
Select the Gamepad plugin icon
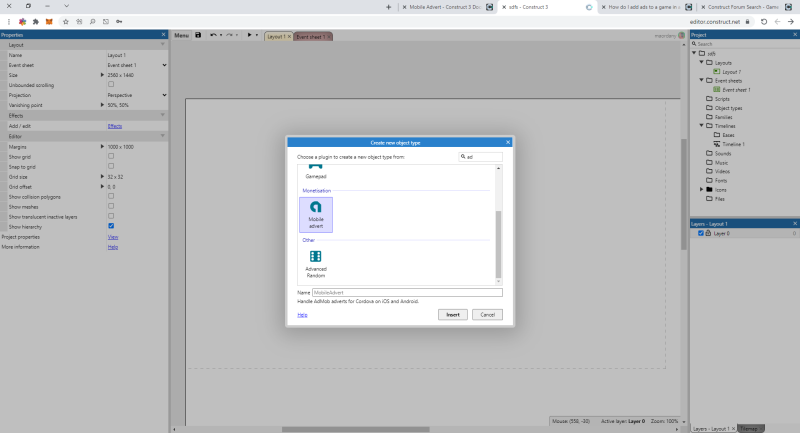[x=316, y=167]
